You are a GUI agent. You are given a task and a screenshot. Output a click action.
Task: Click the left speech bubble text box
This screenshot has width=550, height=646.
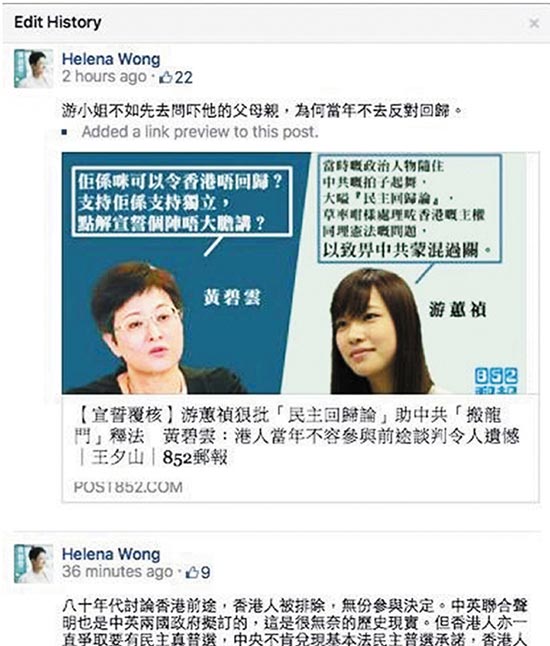pos(182,201)
